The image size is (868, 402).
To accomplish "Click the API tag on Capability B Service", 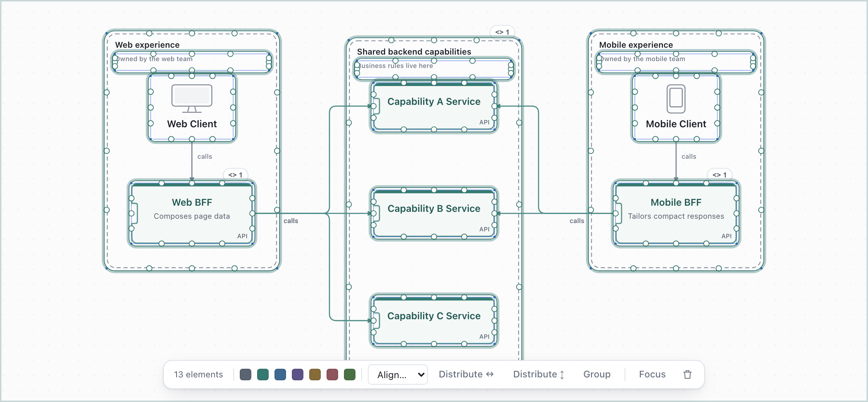I will pos(484,229).
